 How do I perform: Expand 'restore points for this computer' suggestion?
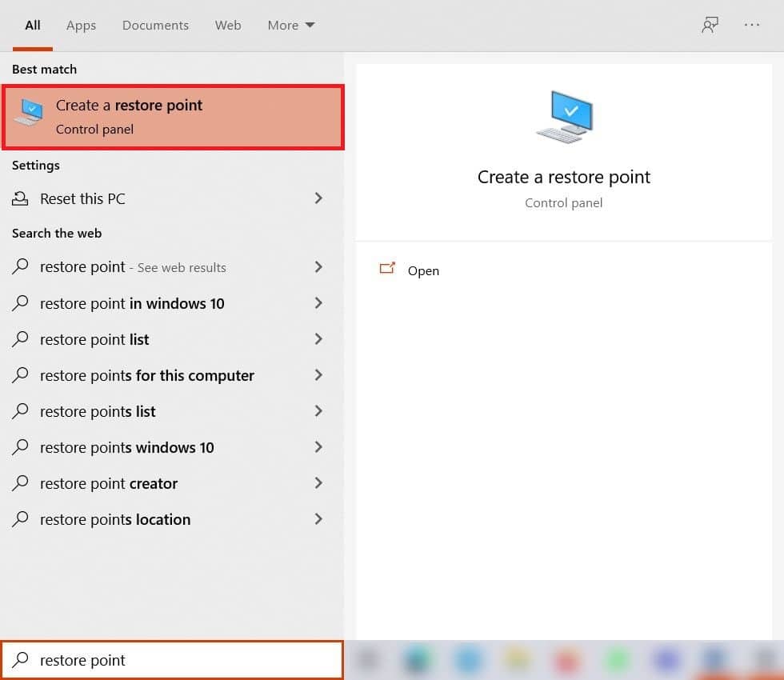(x=318, y=375)
